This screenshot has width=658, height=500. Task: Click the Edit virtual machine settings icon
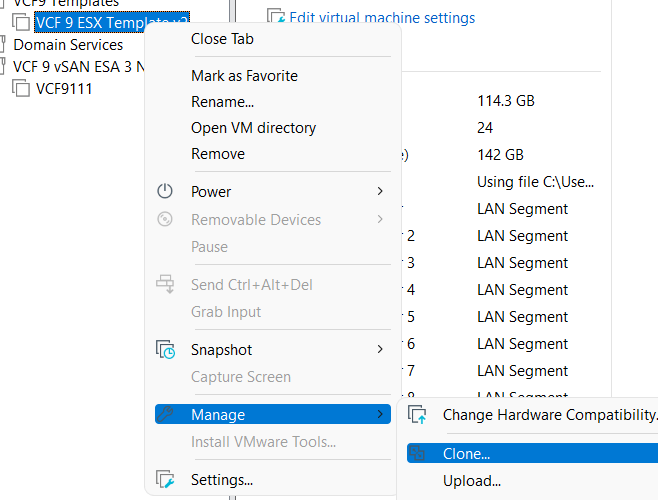coord(276,17)
